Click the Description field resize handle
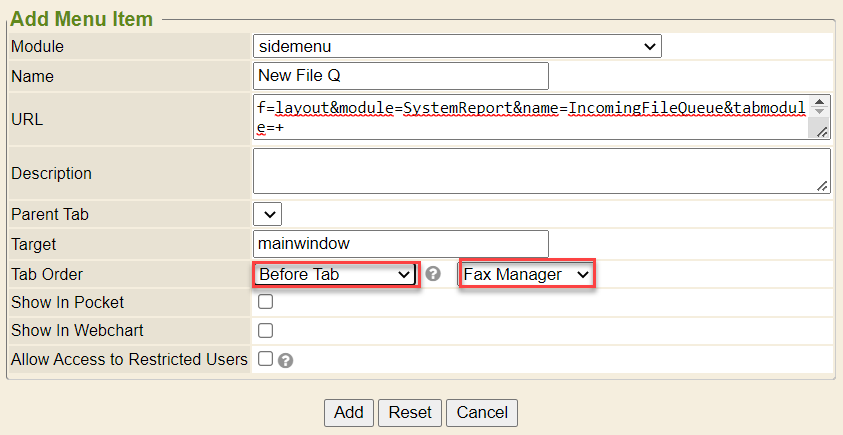The height and width of the screenshot is (435, 843). [821, 185]
